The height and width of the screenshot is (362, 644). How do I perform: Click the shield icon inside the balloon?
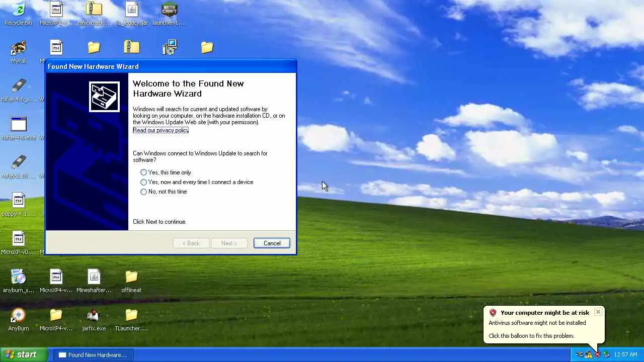pyautogui.click(x=493, y=313)
